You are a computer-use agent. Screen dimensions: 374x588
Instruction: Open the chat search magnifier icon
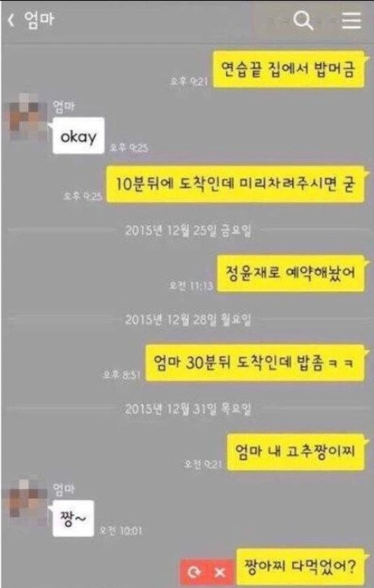303,20
